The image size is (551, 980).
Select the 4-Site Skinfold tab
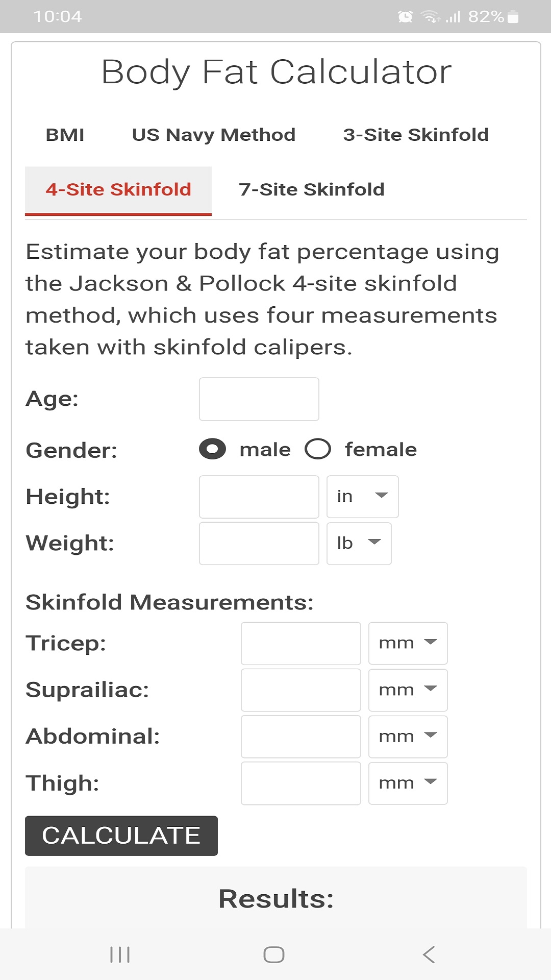(118, 189)
